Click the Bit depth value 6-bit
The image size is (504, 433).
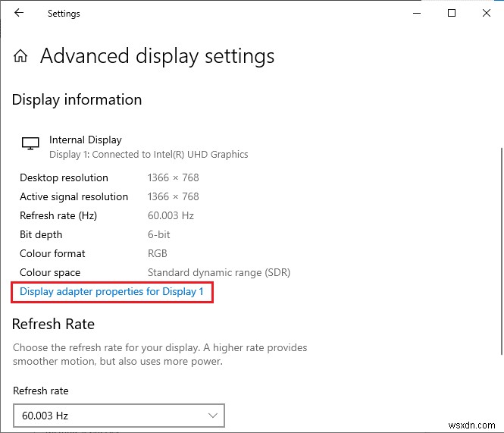pos(158,234)
